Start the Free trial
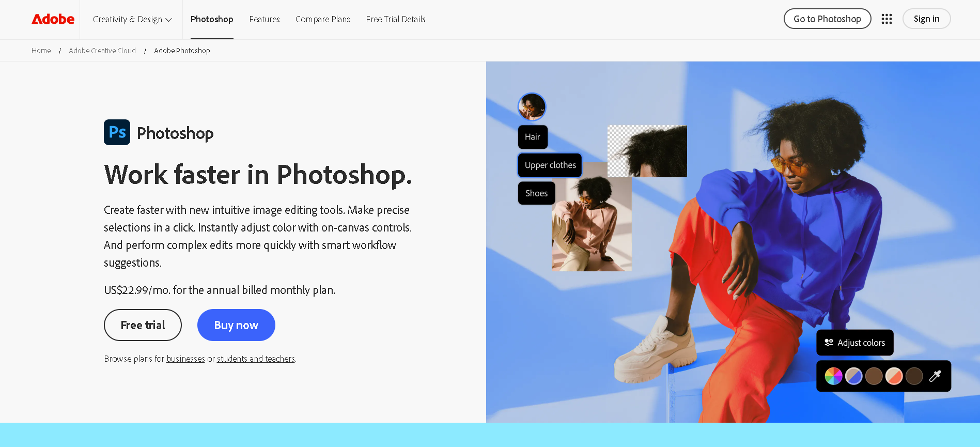 point(143,325)
